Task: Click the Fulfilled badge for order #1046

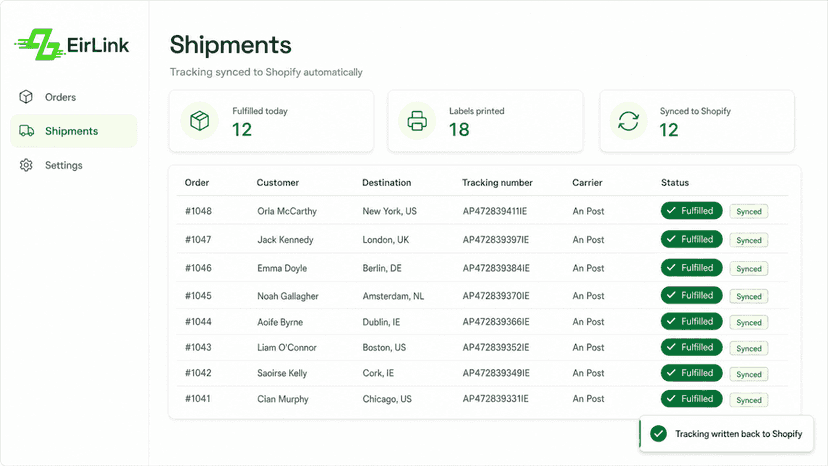Action: [691, 268]
